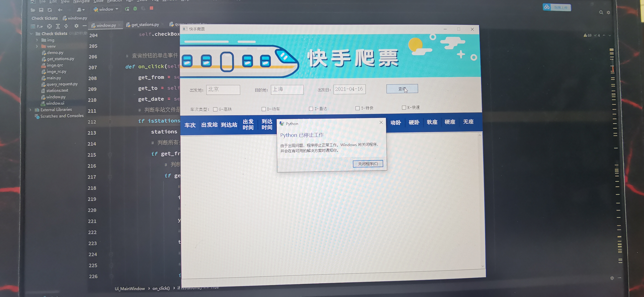Screen dimensions: 644x297
Task: Click the Expand All icon in Project panel
Action: tap(58, 26)
